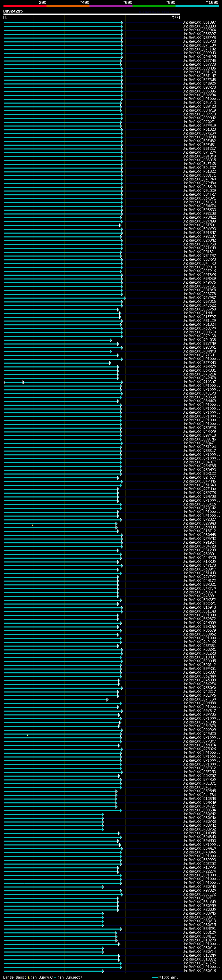Click the purple ~60% identity legend segment
The width and height of the screenshot is (222, 980).
(x=111, y=6)
